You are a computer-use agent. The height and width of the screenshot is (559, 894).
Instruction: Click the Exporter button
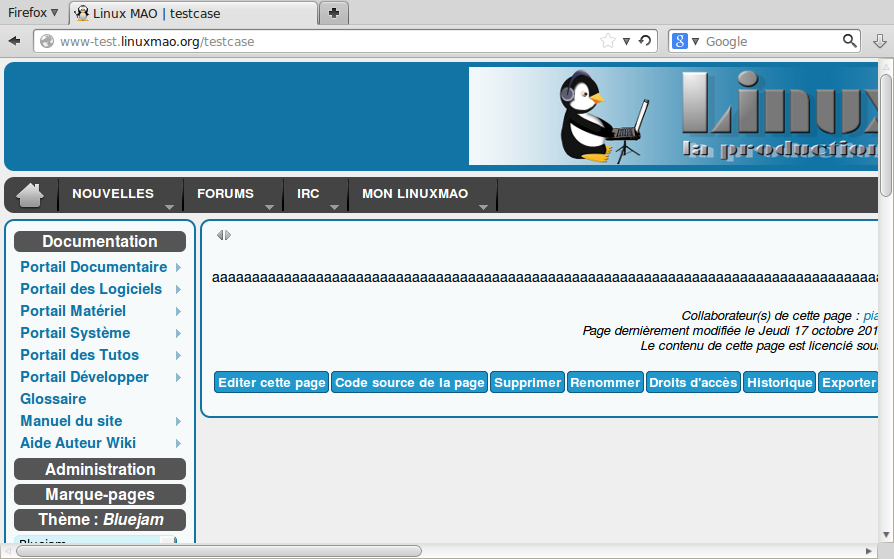point(848,382)
